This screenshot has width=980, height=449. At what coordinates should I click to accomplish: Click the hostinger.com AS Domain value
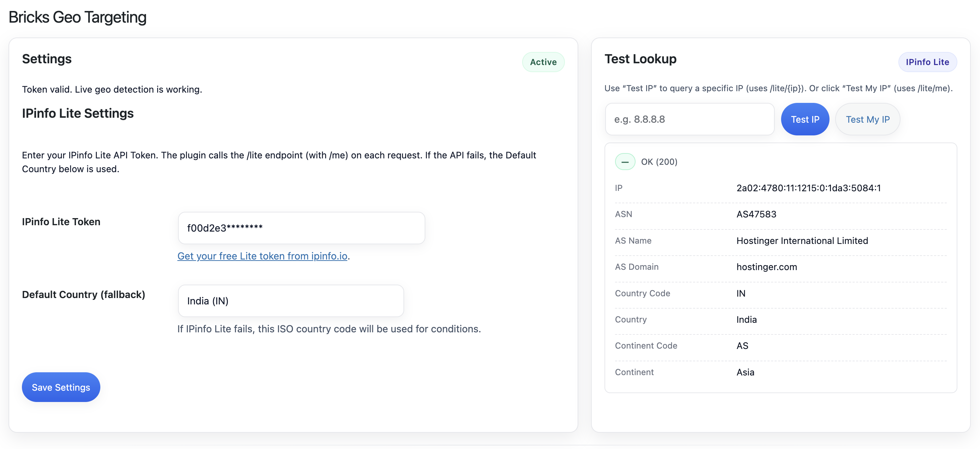coord(766,267)
